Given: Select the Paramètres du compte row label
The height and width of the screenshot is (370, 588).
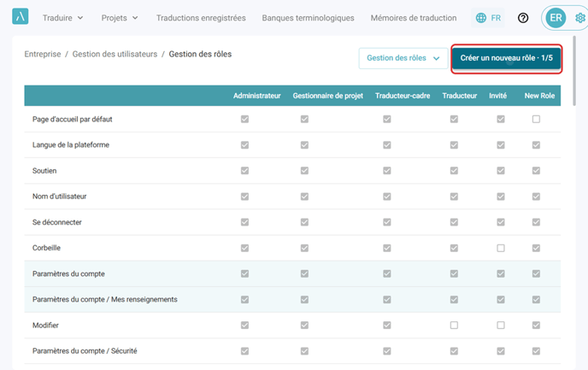Looking at the screenshot, I should pos(68,273).
